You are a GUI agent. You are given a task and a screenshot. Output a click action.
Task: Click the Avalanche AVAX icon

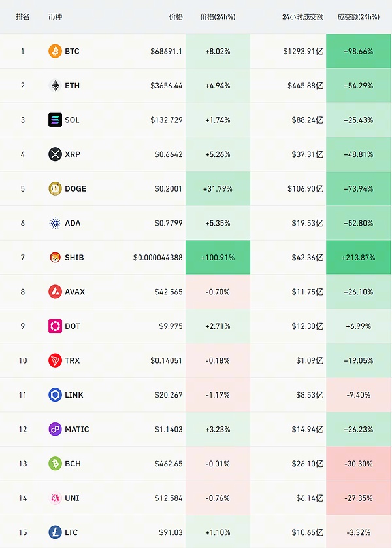[56, 292]
